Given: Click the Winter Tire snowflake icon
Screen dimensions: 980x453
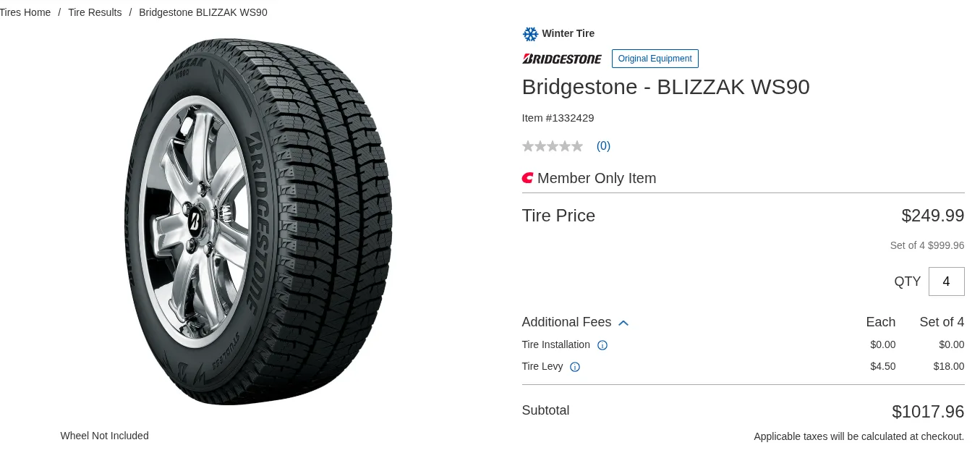Looking at the screenshot, I should (530, 33).
